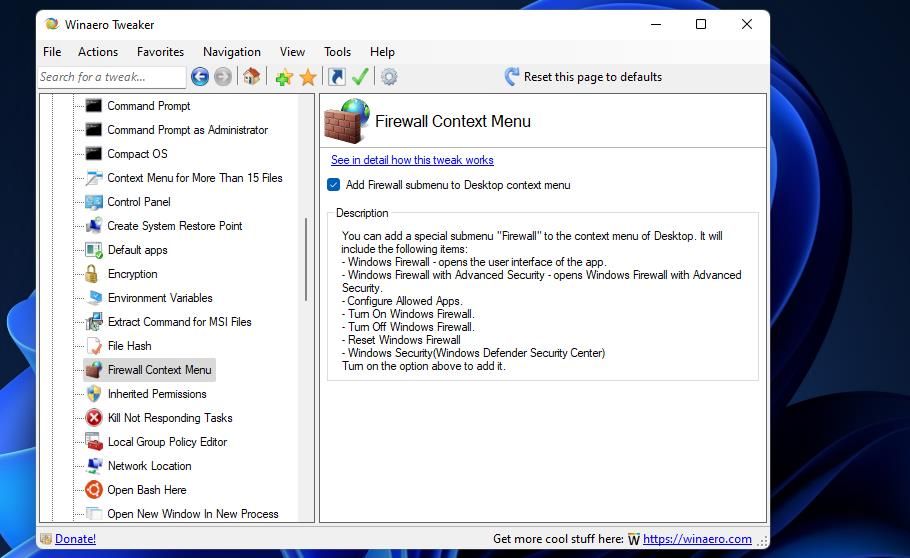The width and height of the screenshot is (910, 558).
Task: Open favorites with the gold star icon
Action: click(308, 77)
